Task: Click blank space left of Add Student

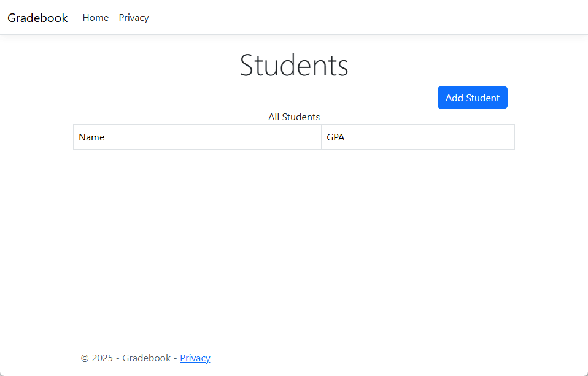Action: (246, 98)
